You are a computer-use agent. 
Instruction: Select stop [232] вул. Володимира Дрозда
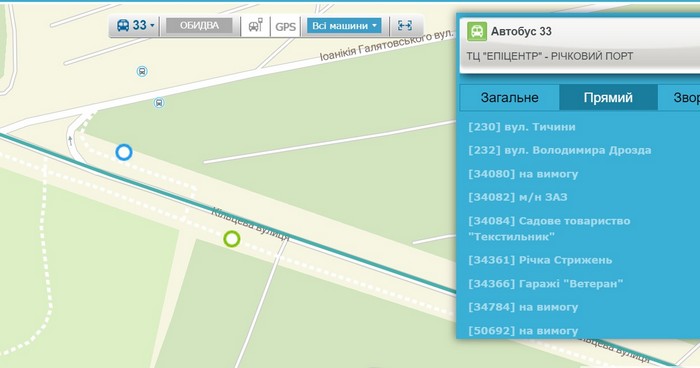coord(560,150)
